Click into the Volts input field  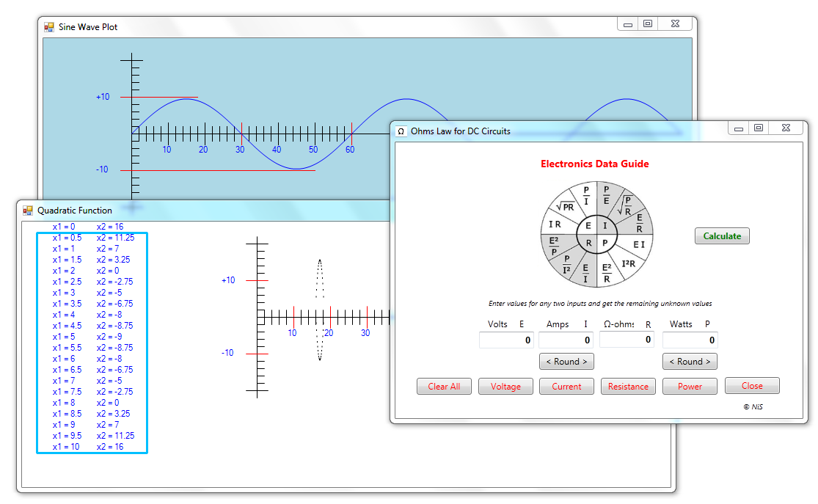[506, 340]
